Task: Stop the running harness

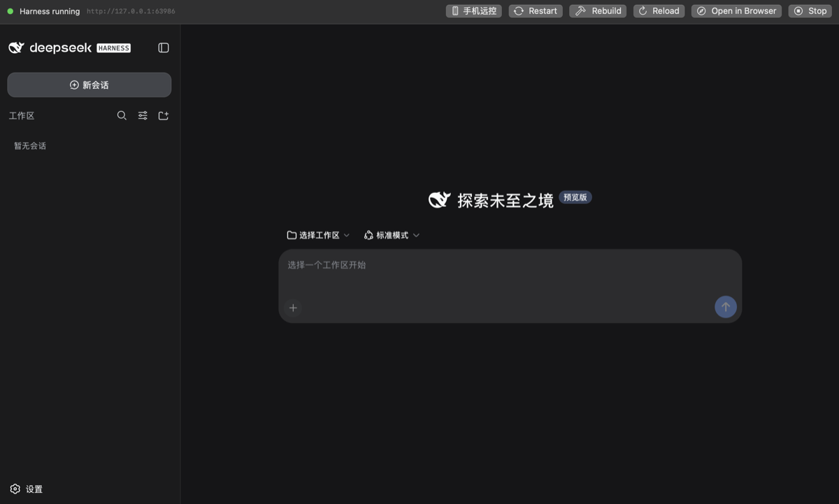Action: tap(810, 11)
